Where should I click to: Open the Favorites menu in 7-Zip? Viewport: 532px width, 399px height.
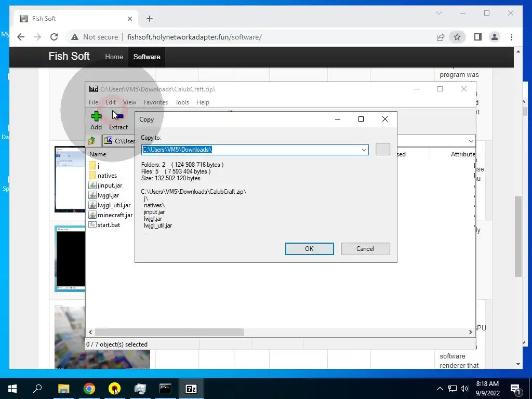[x=155, y=102]
